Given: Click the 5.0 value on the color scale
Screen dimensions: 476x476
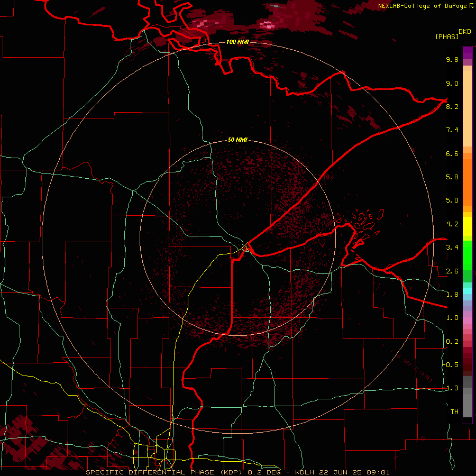Looking at the screenshot, I should click(452, 200).
